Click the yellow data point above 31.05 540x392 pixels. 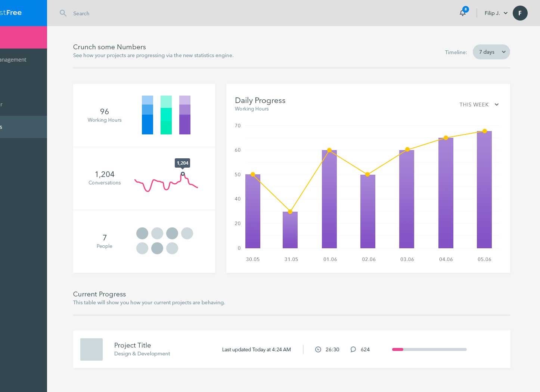[x=290, y=212]
